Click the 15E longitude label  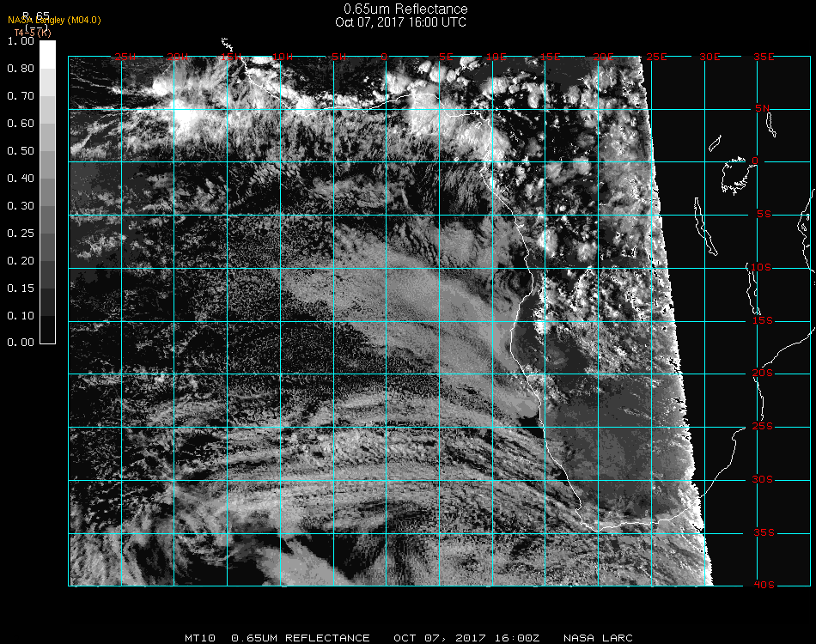550,57
